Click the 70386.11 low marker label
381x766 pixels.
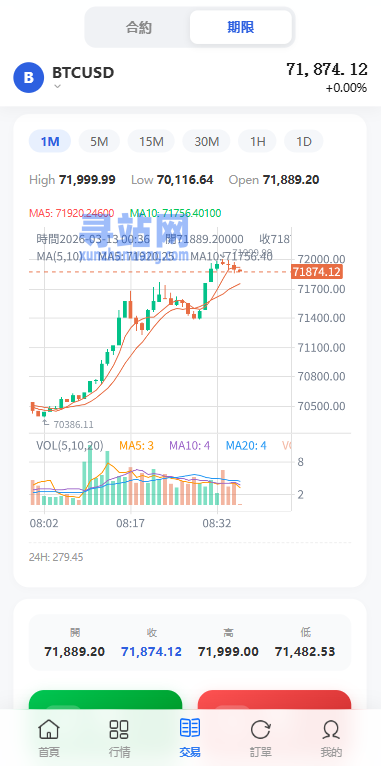click(x=73, y=425)
